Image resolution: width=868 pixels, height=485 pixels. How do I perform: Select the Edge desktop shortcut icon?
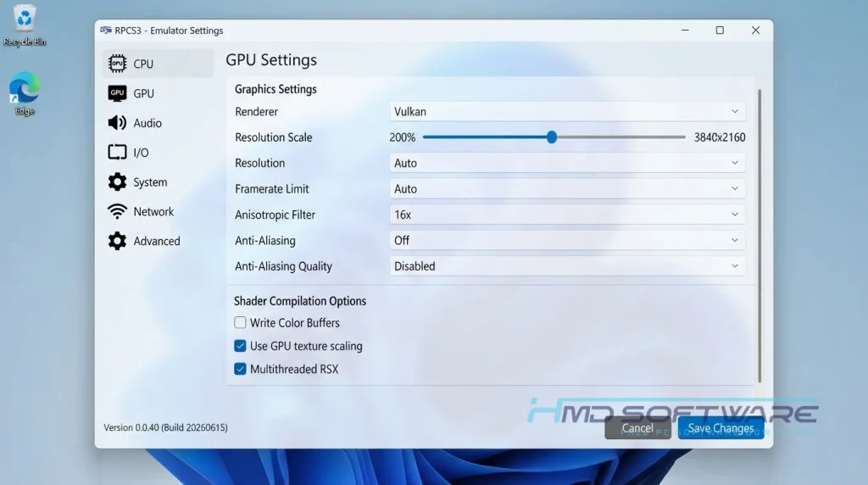(25, 93)
